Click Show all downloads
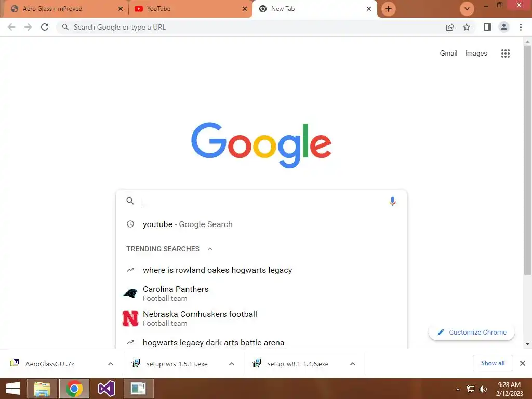Image resolution: width=532 pixels, height=399 pixels. coord(493,363)
